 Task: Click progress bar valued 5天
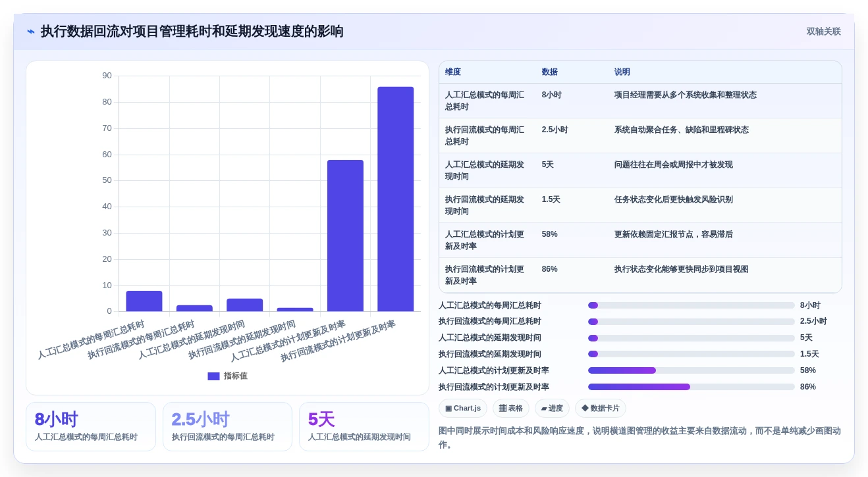pos(692,338)
